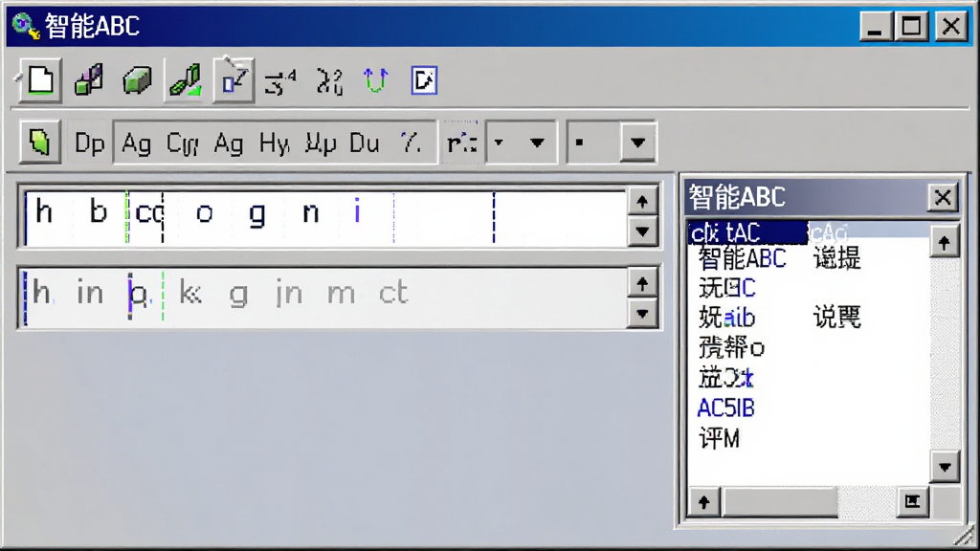Image resolution: width=980 pixels, height=551 pixels.
Task: Click the tiny arrow beside r:: button
Action: pyautogui.click(x=499, y=143)
